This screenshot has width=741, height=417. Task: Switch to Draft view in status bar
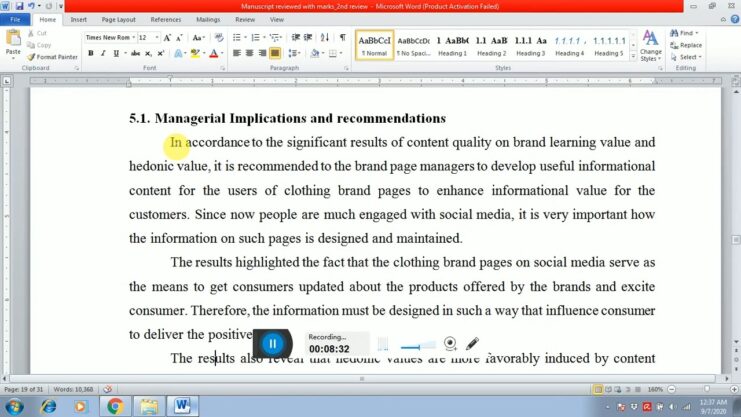pyautogui.click(x=638, y=389)
